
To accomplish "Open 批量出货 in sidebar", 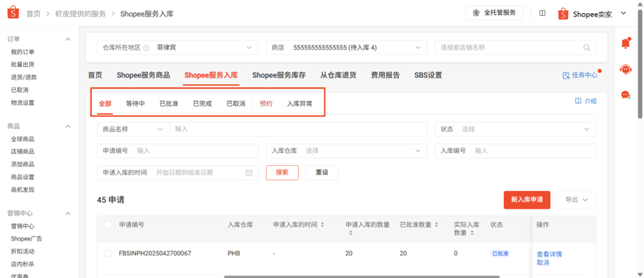I will 22,65.
